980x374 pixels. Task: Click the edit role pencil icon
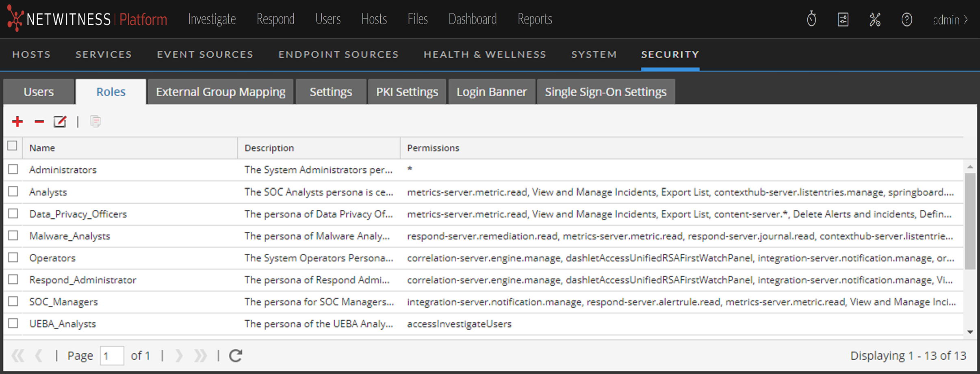point(60,122)
